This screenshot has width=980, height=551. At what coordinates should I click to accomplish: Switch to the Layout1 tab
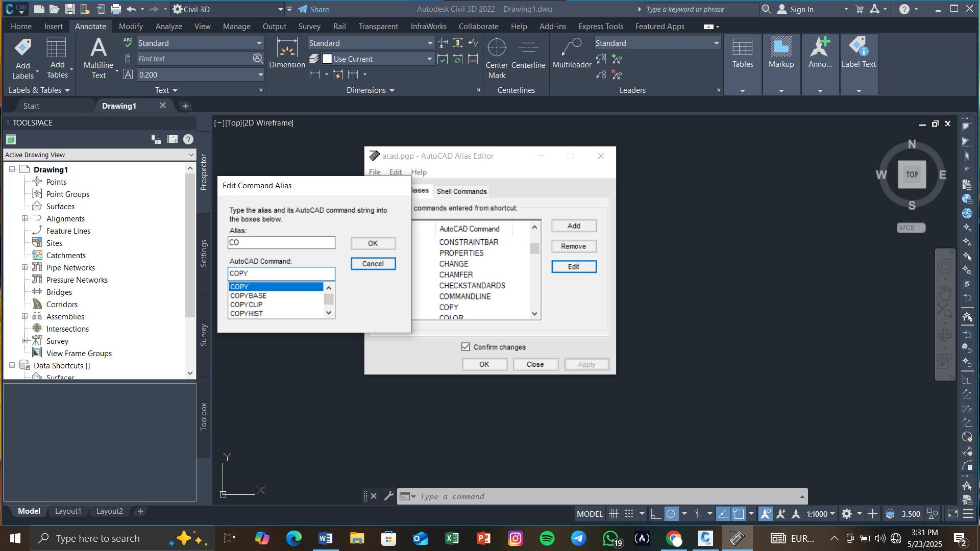[68, 511]
